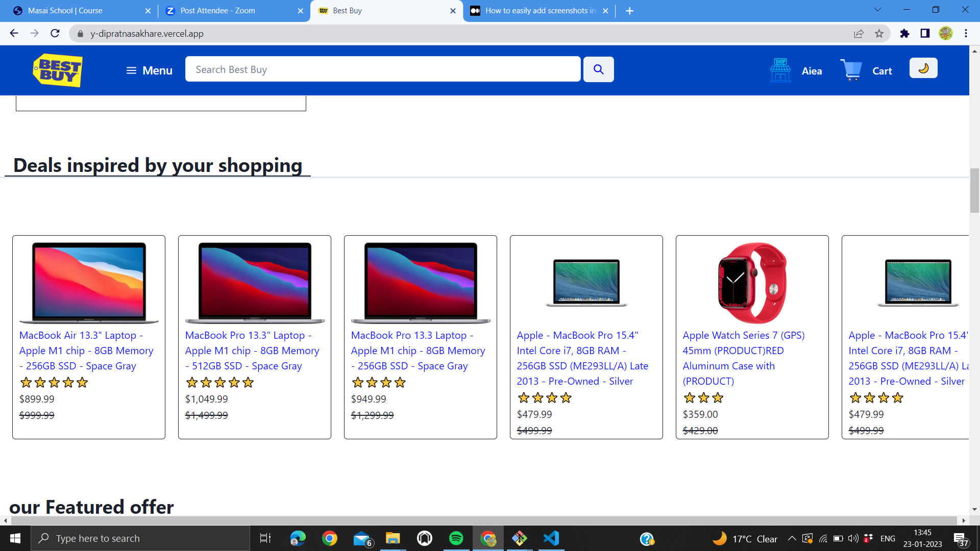
Task: Show hidden system tray icons
Action: tap(792, 538)
